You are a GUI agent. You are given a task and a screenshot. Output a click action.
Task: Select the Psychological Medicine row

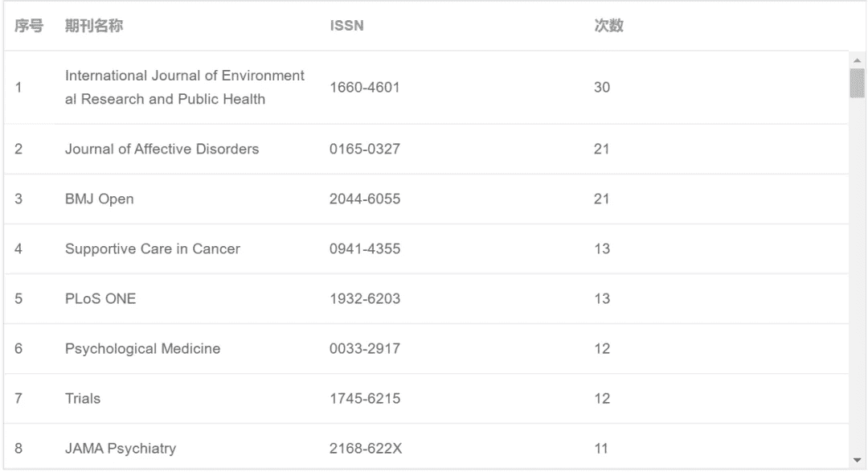click(141, 348)
